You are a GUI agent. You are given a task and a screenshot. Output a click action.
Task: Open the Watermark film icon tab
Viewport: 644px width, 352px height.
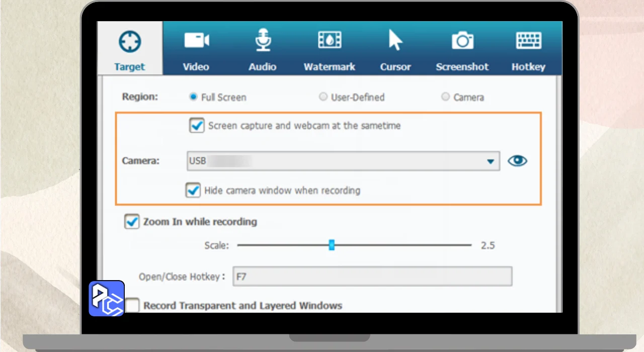pos(330,40)
